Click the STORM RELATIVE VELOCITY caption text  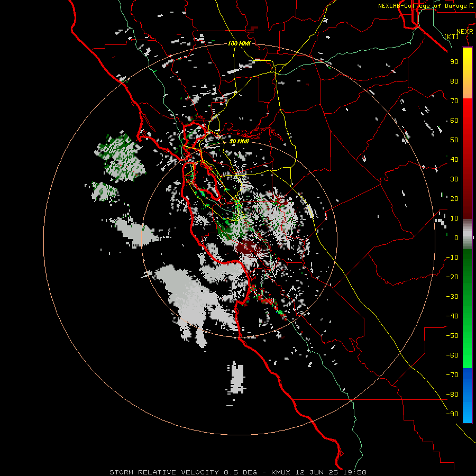coord(164,472)
